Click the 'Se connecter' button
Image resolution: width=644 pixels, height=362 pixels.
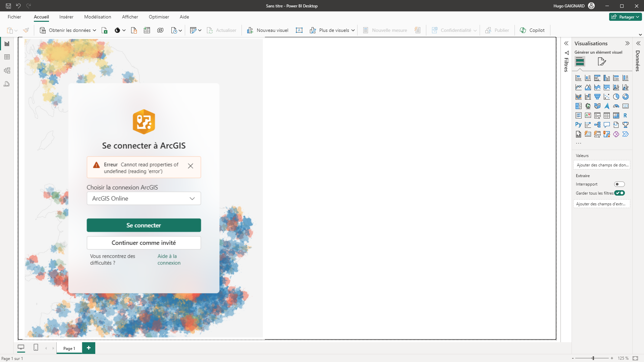[x=144, y=225]
